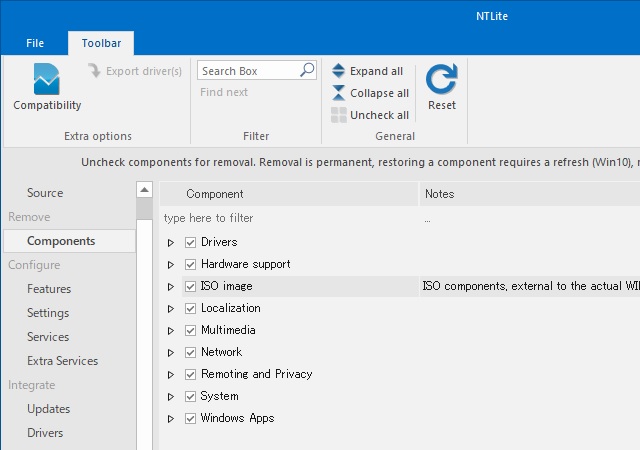Toggle Remoting and Privacy checkbox
Image resolution: width=640 pixels, height=450 pixels.
[x=190, y=374]
